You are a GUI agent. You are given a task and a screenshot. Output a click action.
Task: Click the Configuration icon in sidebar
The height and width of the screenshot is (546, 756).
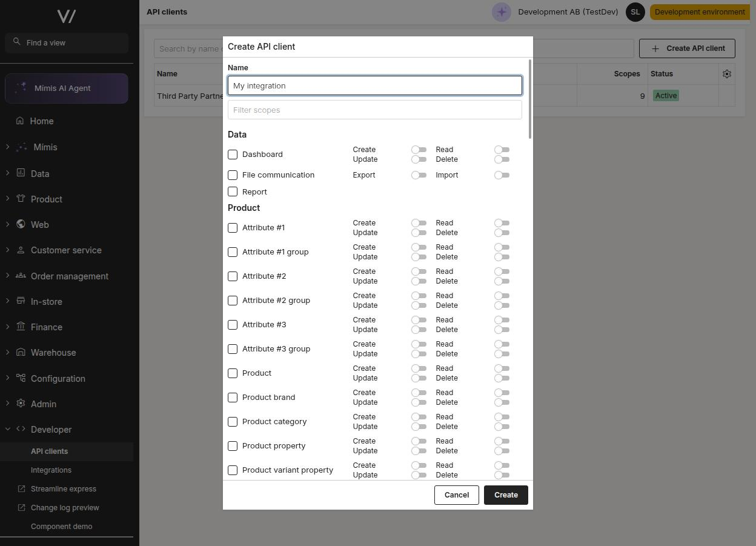pyautogui.click(x=21, y=378)
